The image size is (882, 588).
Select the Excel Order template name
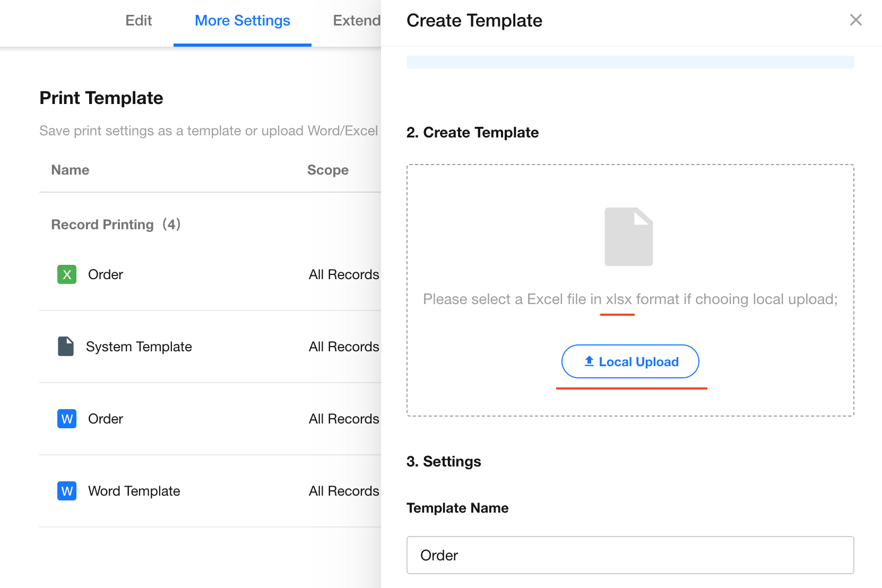(106, 274)
